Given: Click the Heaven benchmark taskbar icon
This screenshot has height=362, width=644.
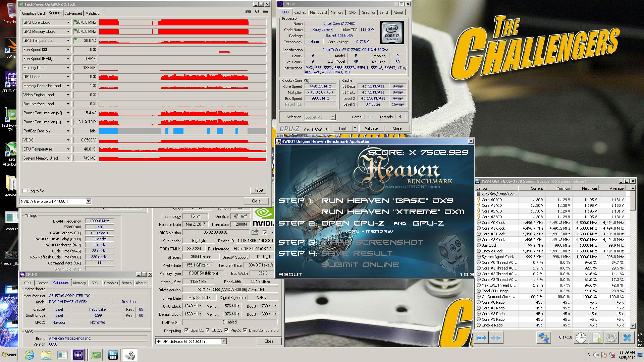Looking at the screenshot, I should point(129,355).
